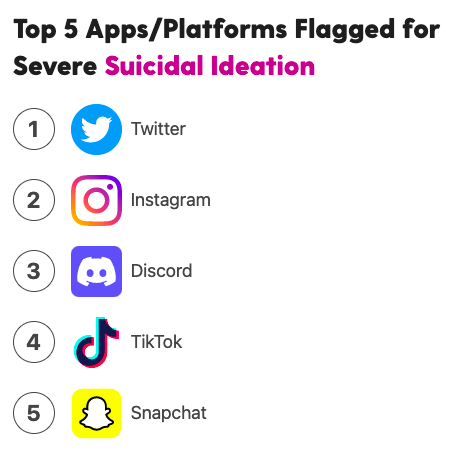This screenshot has width=463, height=458.
Task: Select the circled number 2
Action: point(34,200)
